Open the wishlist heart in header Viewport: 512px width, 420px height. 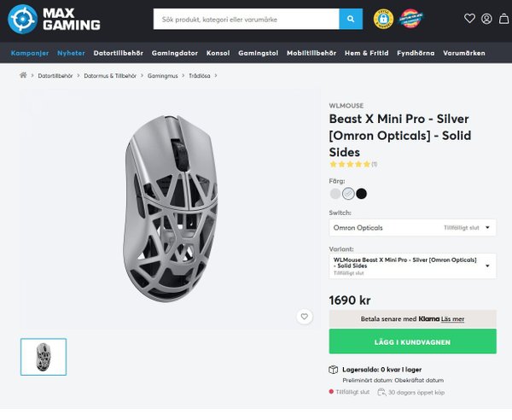(469, 19)
